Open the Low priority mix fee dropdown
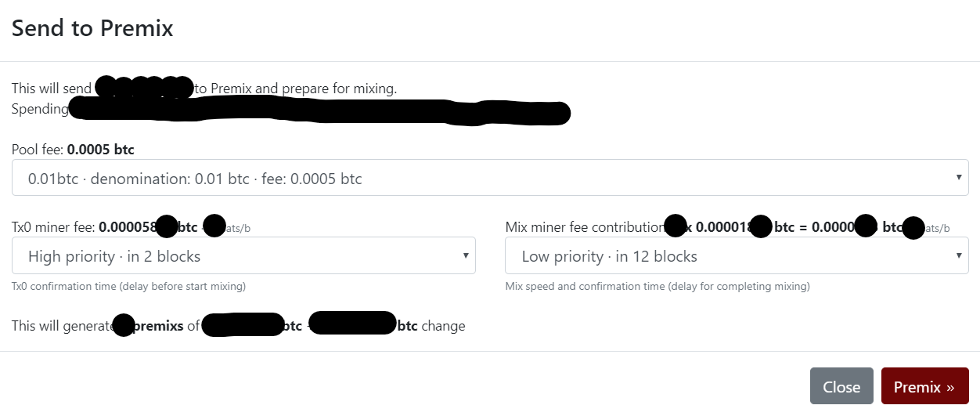Screen dimensions: 980x416 (x=728, y=256)
